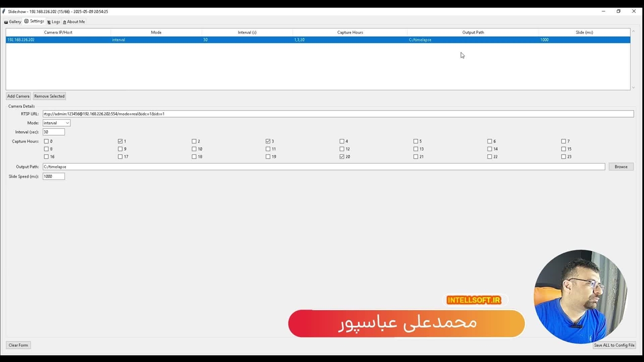Uncheck capture hour 1 checkbox
644x362 pixels.
pos(120,141)
